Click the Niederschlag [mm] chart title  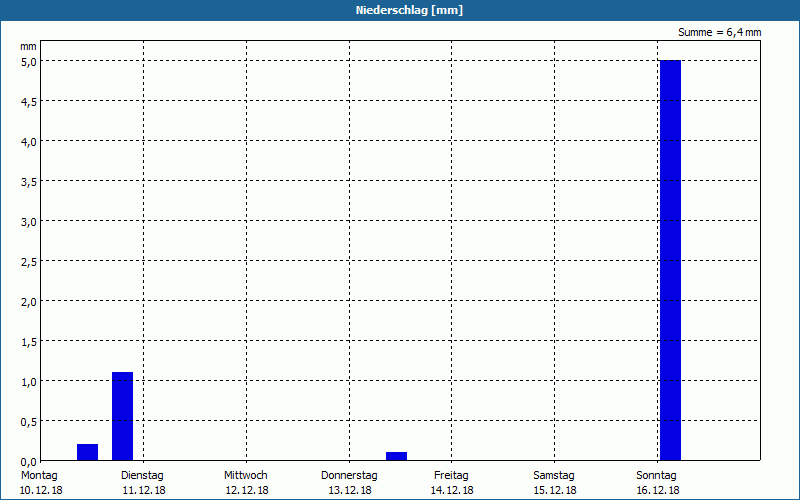pos(409,10)
